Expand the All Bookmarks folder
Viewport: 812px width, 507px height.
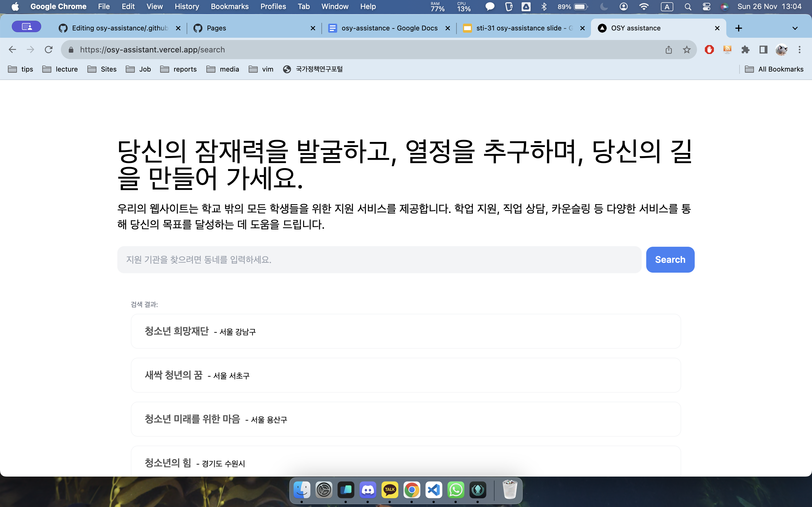click(x=774, y=69)
